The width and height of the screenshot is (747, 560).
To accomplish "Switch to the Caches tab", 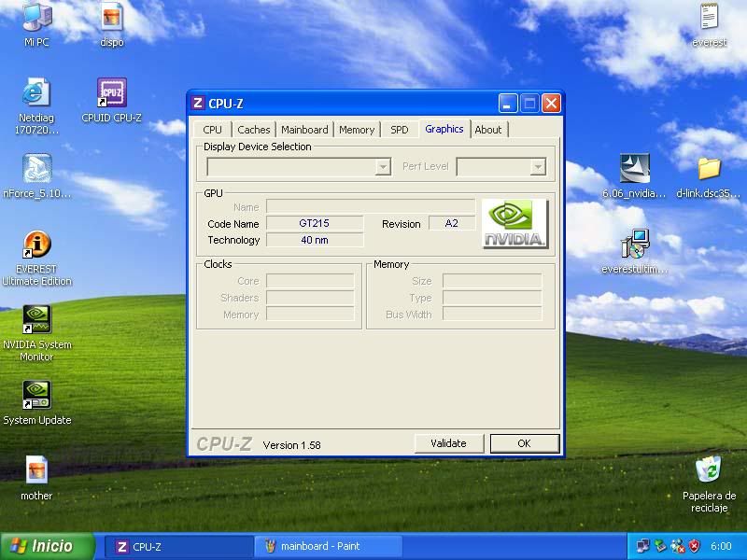I will pyautogui.click(x=253, y=130).
